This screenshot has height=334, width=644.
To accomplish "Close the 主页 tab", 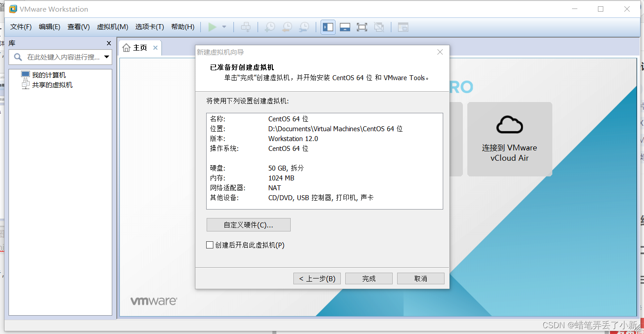I will tap(155, 47).
